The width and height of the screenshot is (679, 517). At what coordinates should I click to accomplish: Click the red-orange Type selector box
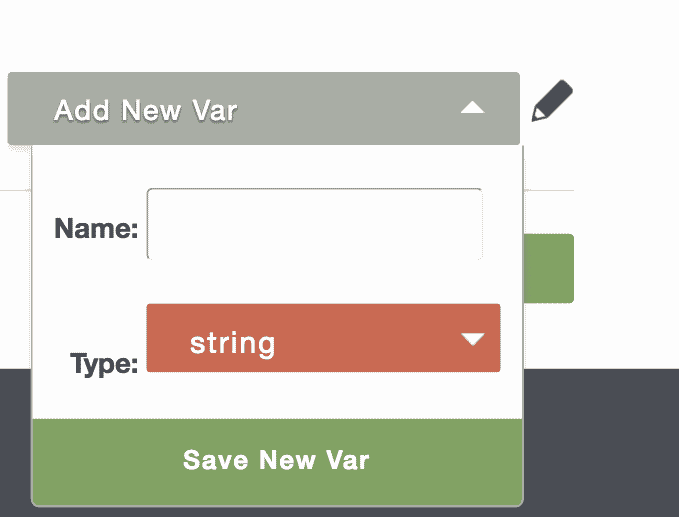click(323, 339)
